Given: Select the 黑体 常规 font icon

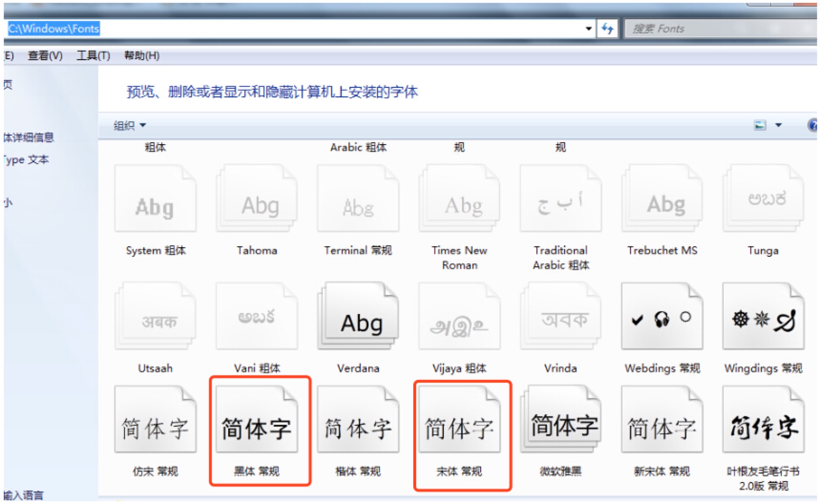Looking at the screenshot, I should pos(257,420).
